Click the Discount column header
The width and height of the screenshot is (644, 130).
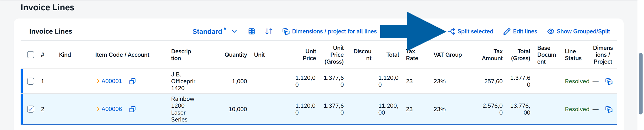[362, 55]
